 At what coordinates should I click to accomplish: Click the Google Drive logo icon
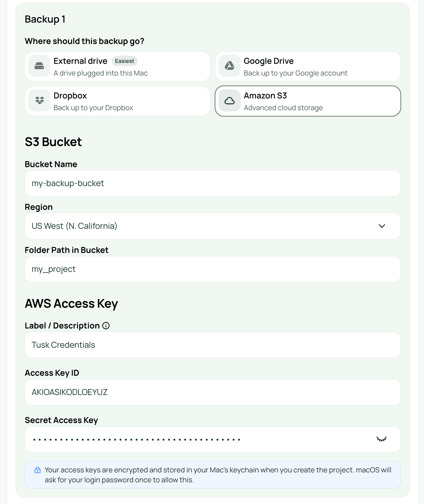(x=229, y=66)
